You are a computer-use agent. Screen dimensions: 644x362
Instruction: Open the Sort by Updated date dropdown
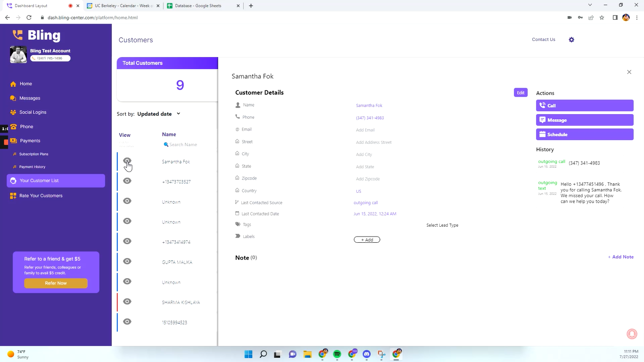click(159, 114)
